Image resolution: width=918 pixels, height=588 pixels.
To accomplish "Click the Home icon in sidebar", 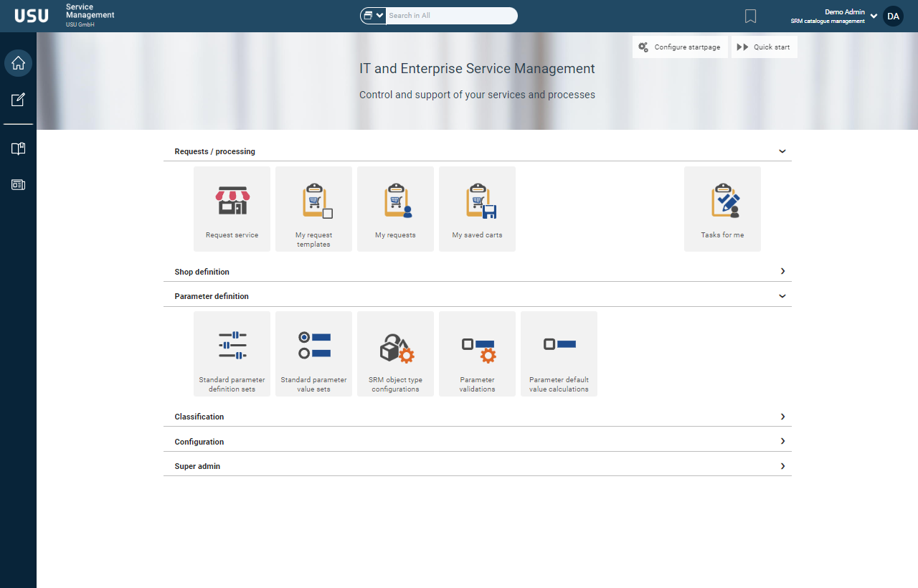I will 19,63.
